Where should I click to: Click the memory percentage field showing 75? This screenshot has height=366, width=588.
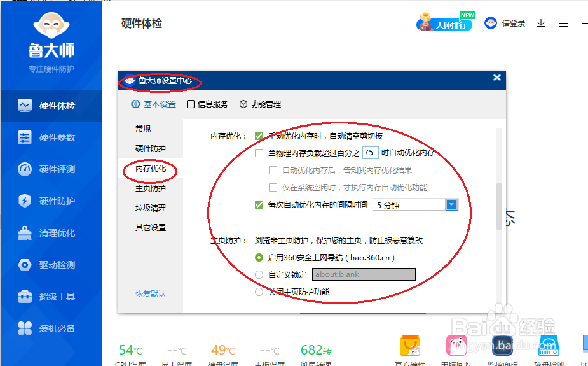point(370,152)
